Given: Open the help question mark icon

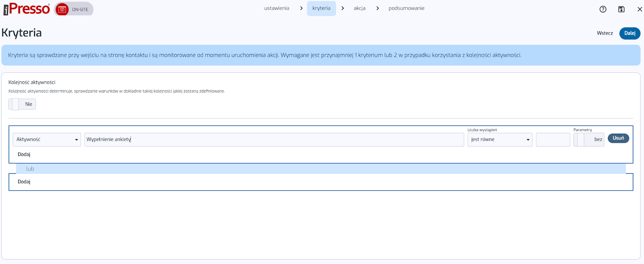Looking at the screenshot, I should pos(603,9).
